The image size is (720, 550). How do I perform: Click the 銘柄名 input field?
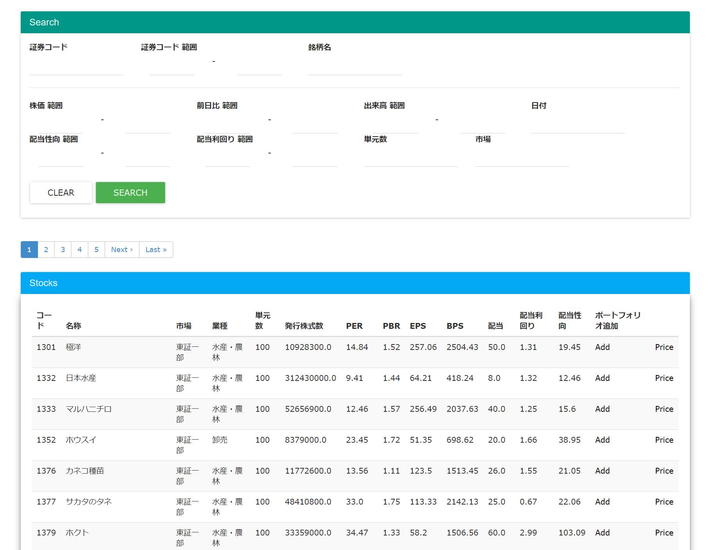[354, 67]
